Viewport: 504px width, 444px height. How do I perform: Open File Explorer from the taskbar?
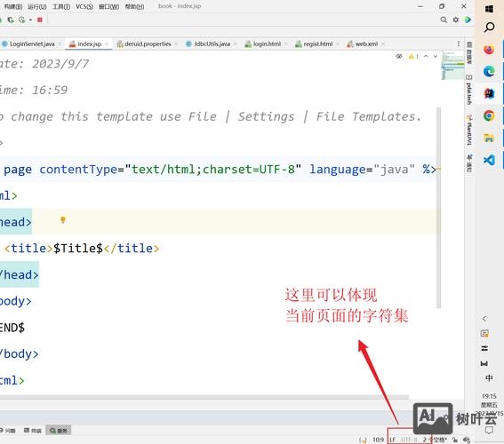(489, 138)
